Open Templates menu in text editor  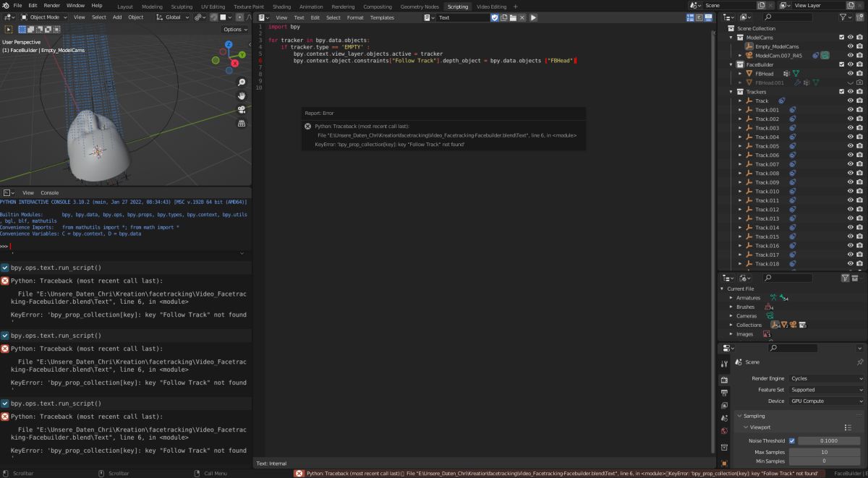pos(382,17)
